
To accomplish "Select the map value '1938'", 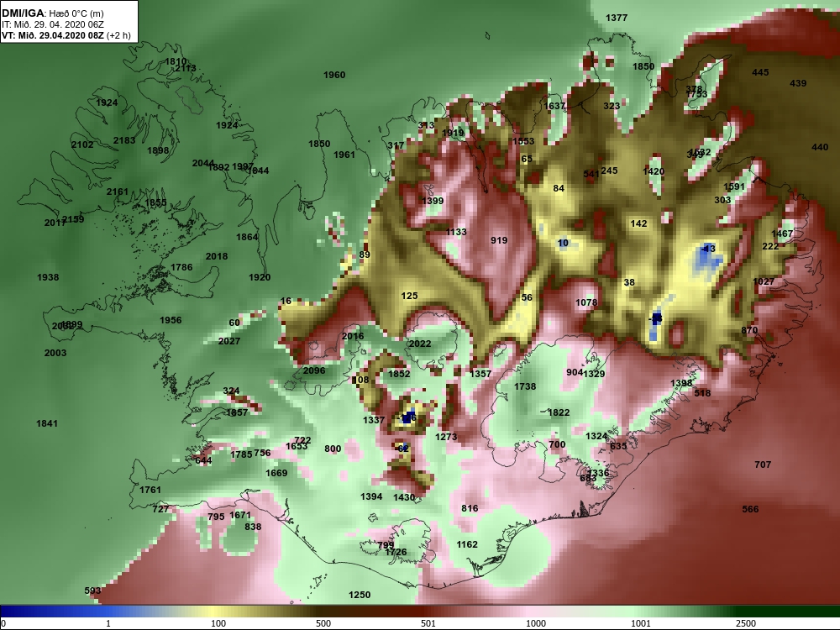I will click(x=48, y=277).
